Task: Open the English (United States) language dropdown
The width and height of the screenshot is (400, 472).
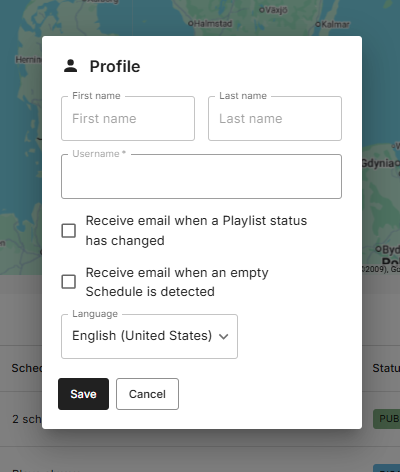Action: point(149,336)
